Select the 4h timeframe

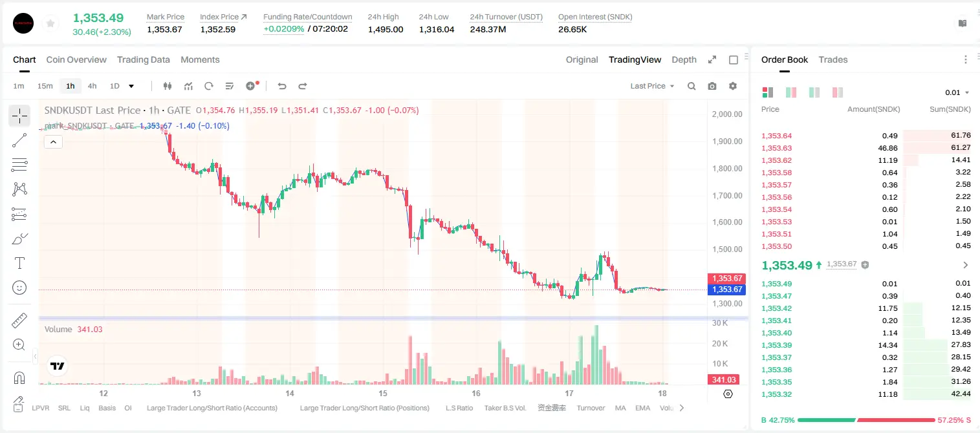tap(93, 86)
